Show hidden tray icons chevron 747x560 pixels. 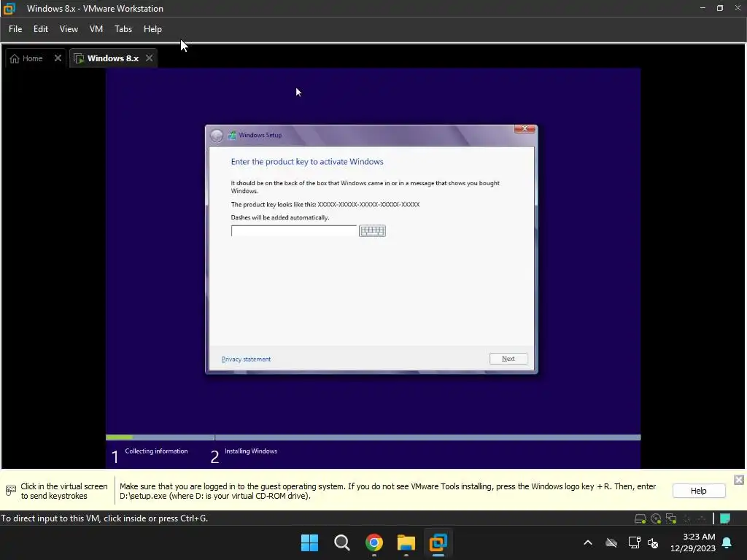click(x=588, y=542)
